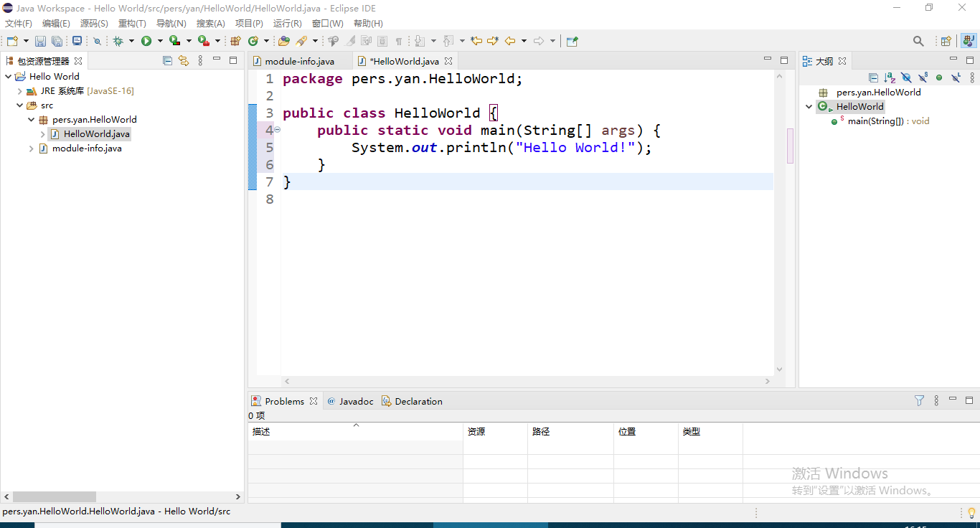Collapse the pers.yan.HelloWorld package node
This screenshot has height=528, width=980.
pos(32,120)
